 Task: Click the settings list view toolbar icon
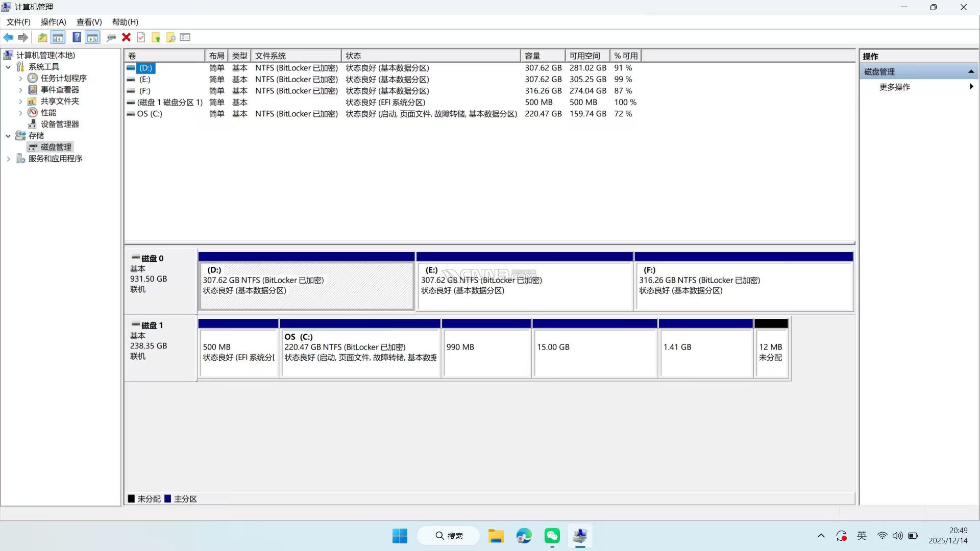tap(185, 37)
